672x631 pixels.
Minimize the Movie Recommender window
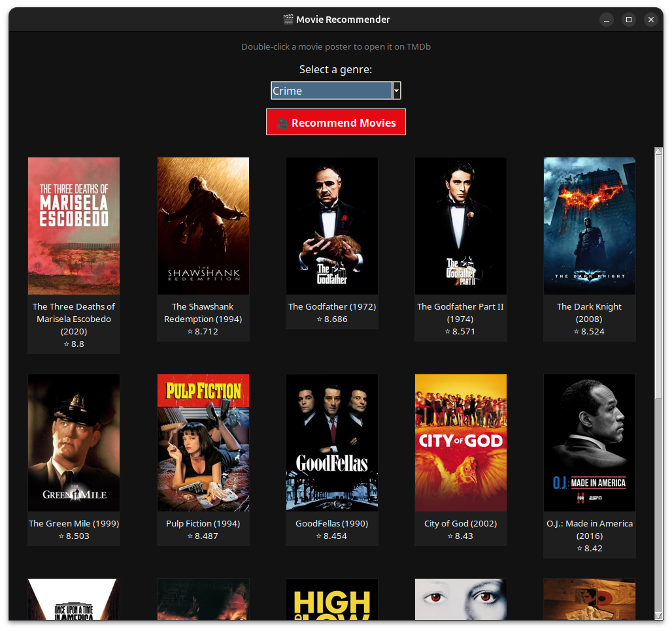[x=607, y=20]
